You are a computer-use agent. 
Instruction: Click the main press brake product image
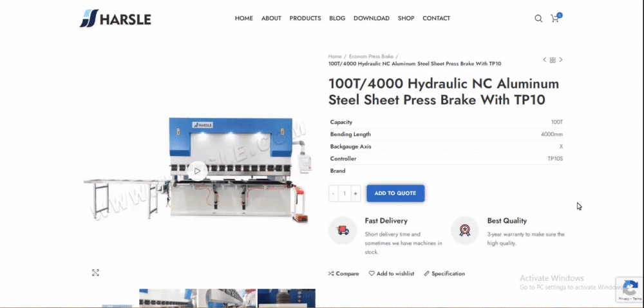[198, 170]
